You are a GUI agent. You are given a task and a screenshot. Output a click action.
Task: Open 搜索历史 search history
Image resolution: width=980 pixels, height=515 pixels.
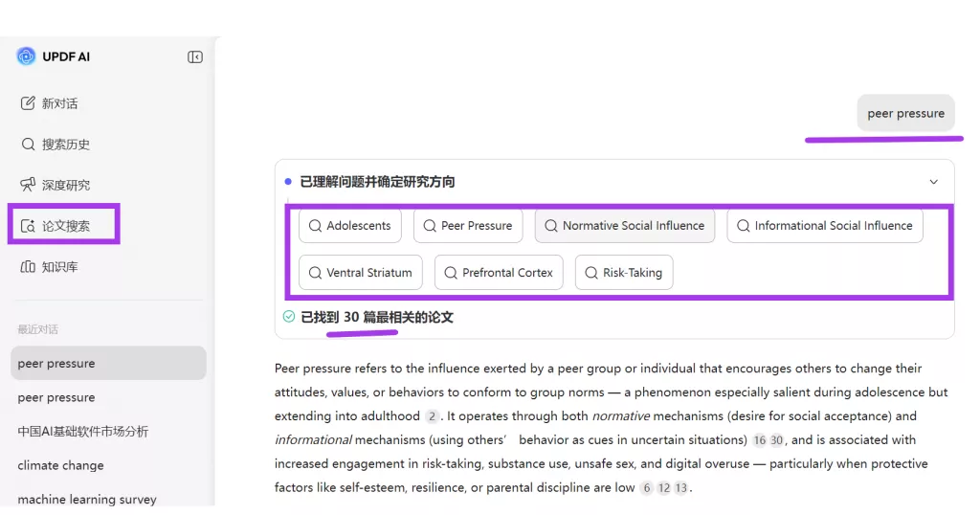click(65, 145)
